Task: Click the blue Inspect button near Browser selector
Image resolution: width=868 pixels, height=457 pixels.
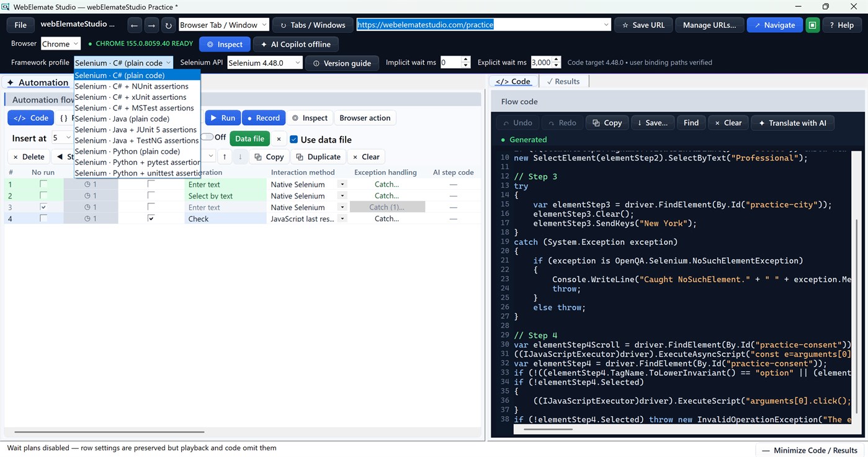Action: click(225, 45)
